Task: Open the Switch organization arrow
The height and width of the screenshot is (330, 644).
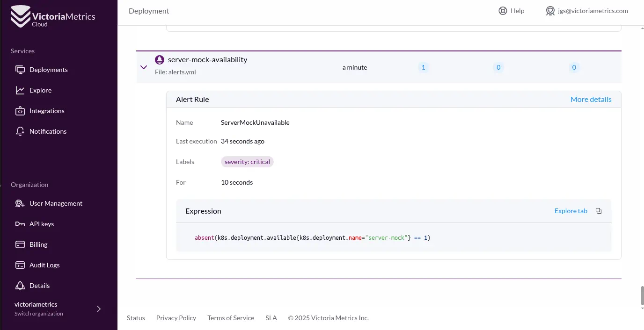Action: coord(98,309)
